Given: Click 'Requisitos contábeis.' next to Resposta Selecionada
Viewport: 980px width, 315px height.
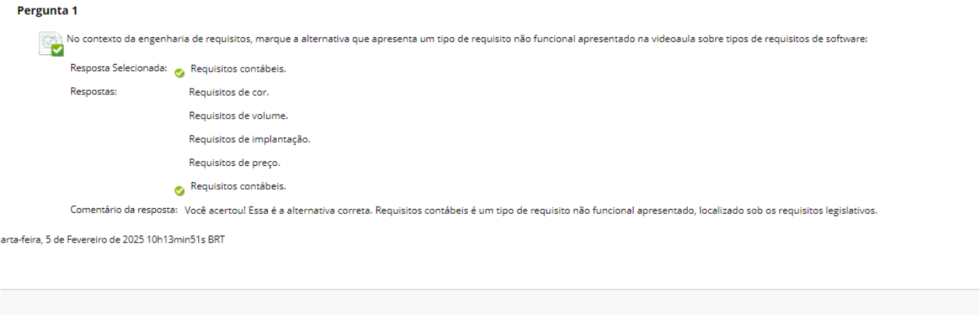Looking at the screenshot, I should pos(238,68).
